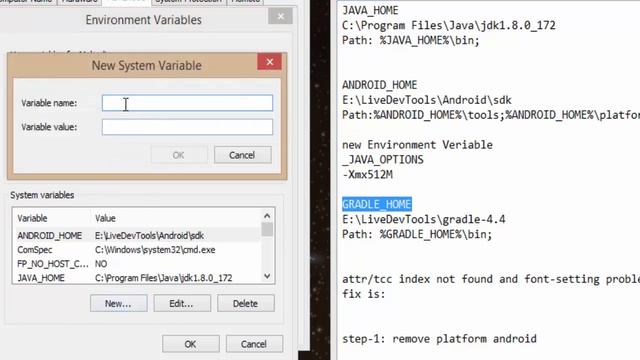
Task: Click the System variables list scrollbar thumb
Action: point(267,229)
